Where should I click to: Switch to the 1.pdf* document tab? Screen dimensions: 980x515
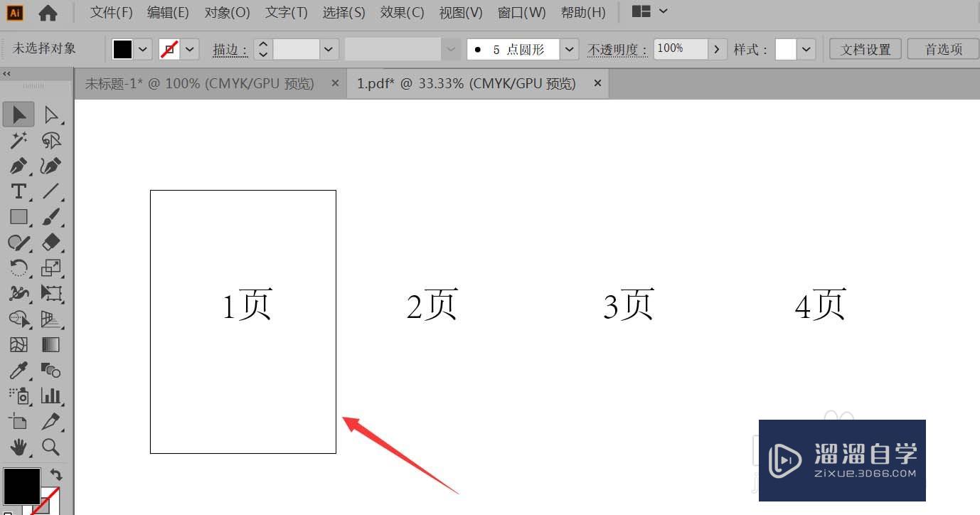pyautogui.click(x=466, y=84)
